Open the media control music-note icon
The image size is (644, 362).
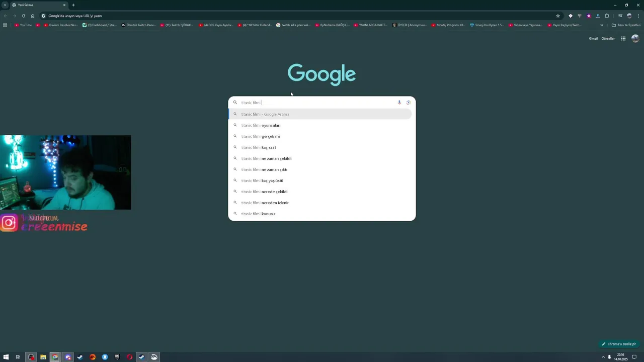620,16
